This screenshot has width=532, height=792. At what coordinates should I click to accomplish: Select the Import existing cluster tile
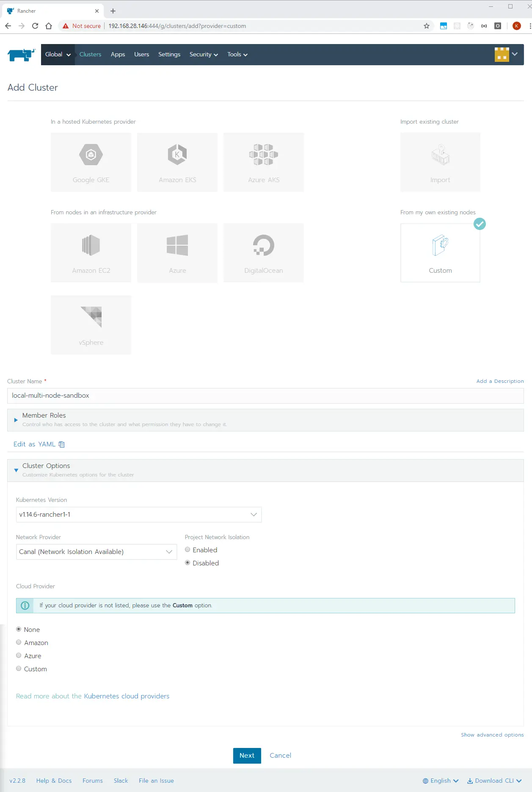point(440,162)
